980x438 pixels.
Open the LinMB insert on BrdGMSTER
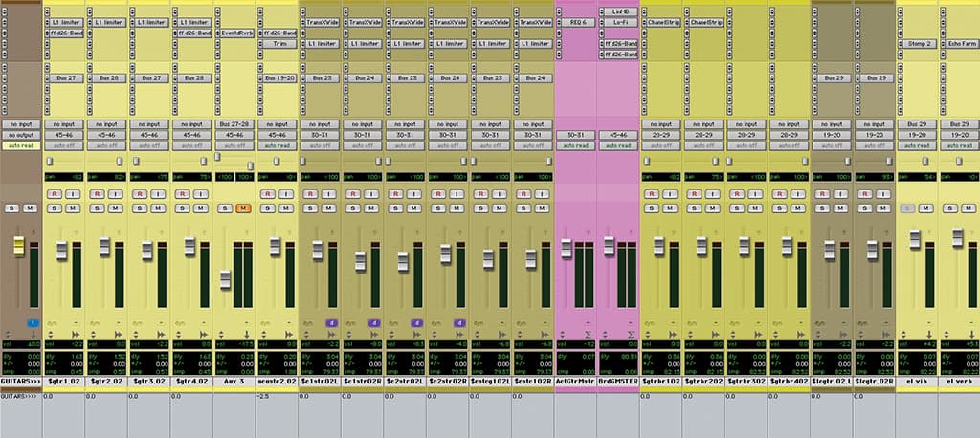(621, 11)
